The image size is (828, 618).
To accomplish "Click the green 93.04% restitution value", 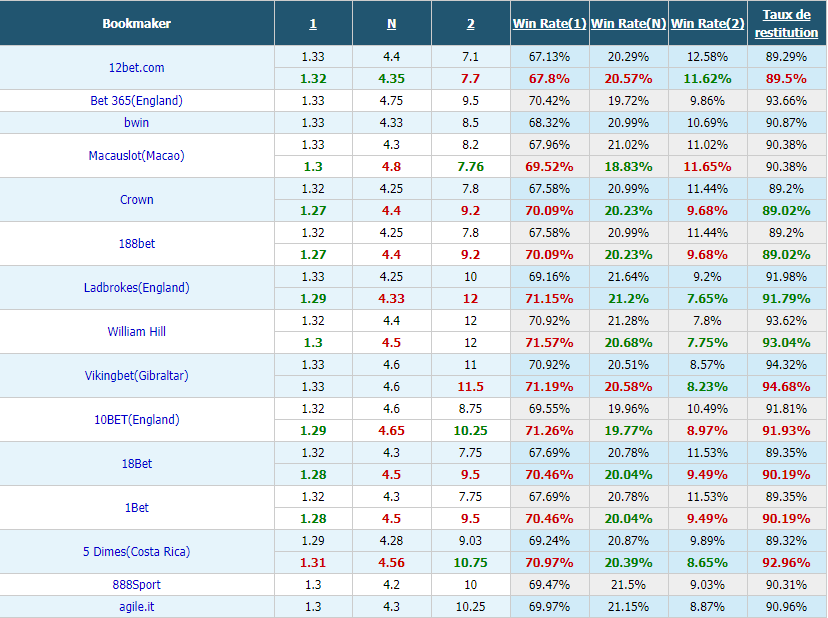I will click(x=786, y=343).
